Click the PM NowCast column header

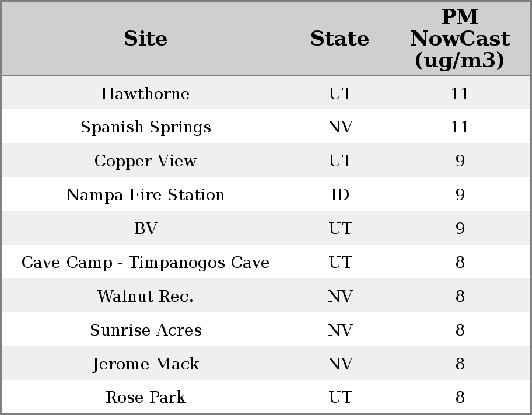(460, 39)
